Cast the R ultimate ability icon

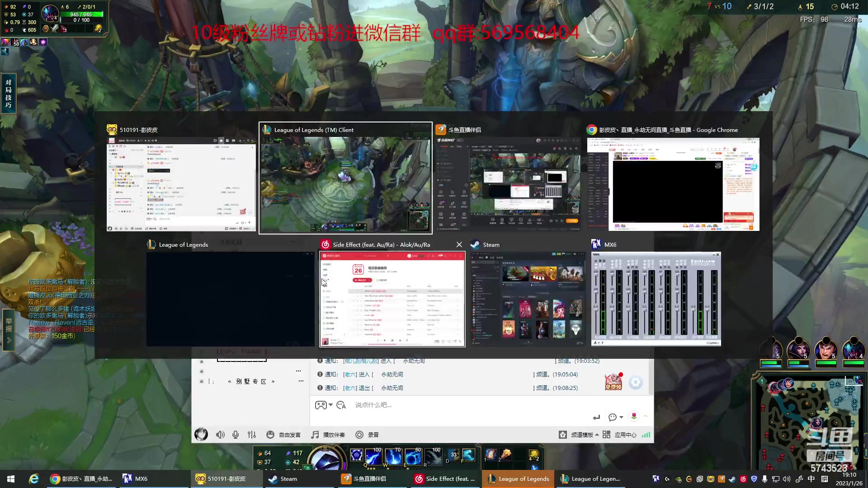click(434, 456)
